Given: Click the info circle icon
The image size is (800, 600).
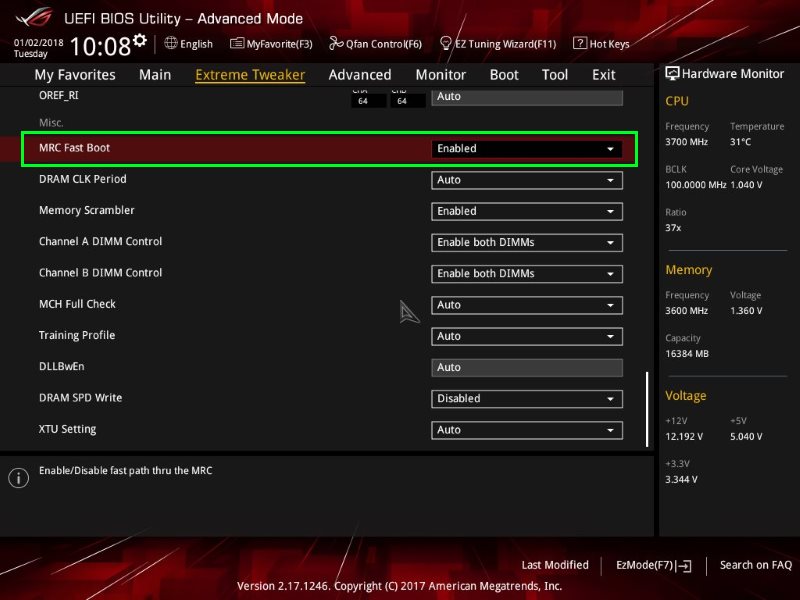Looking at the screenshot, I should (x=18, y=478).
